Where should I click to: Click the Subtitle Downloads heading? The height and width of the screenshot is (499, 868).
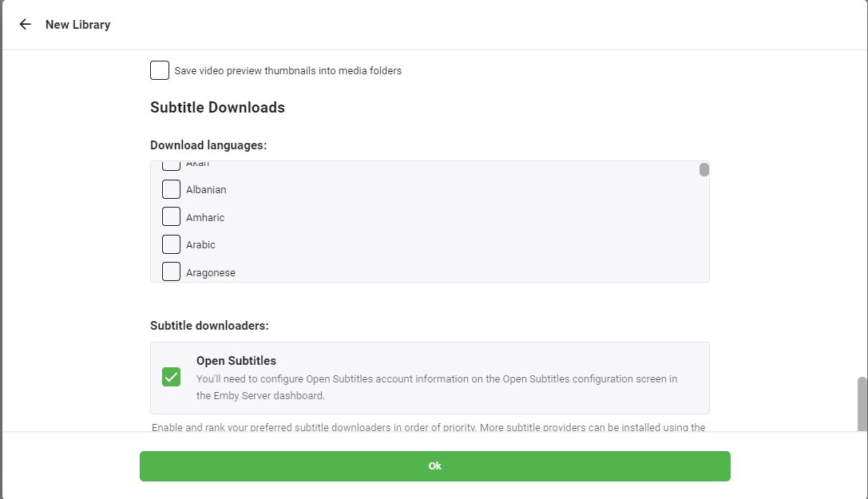pyautogui.click(x=217, y=107)
